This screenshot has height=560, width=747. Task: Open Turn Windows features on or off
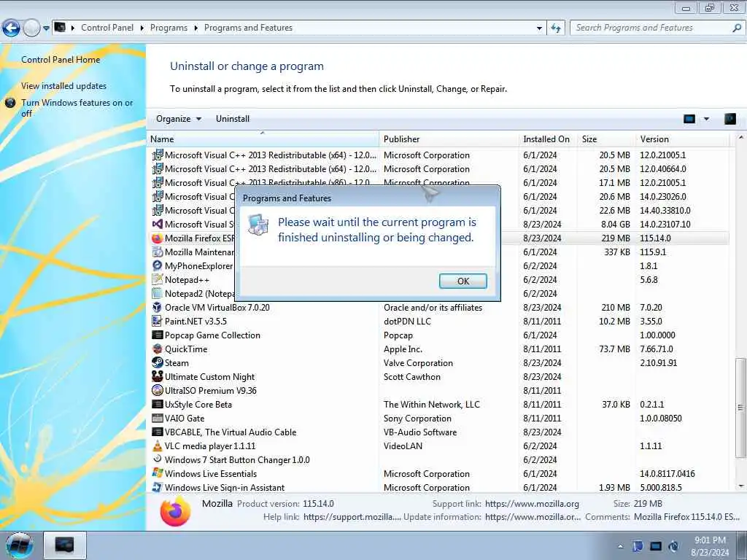tap(77, 108)
